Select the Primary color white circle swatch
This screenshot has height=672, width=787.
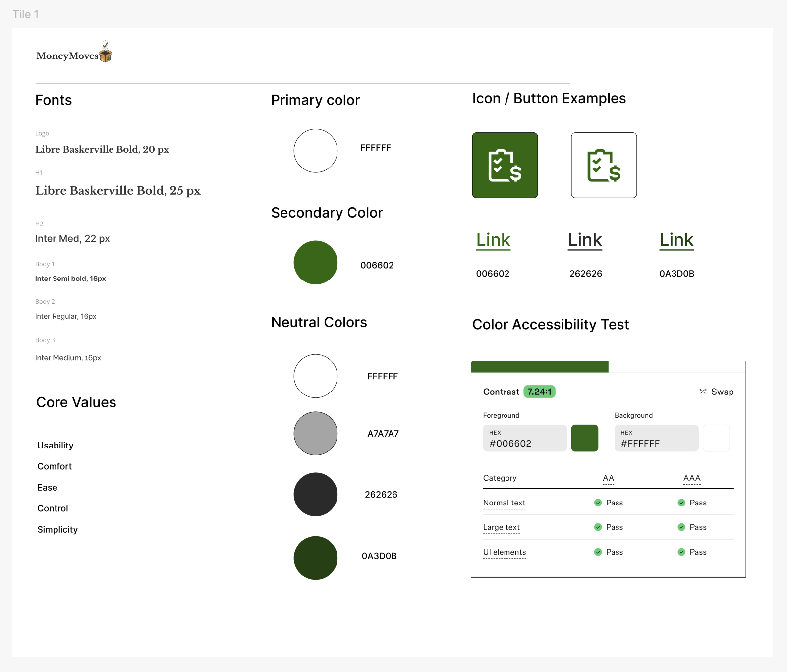[316, 151]
